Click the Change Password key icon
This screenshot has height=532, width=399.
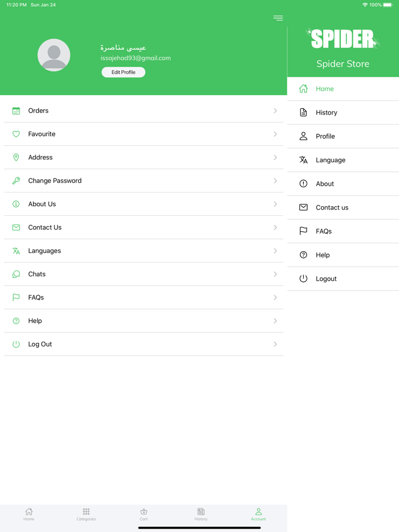coord(16,181)
